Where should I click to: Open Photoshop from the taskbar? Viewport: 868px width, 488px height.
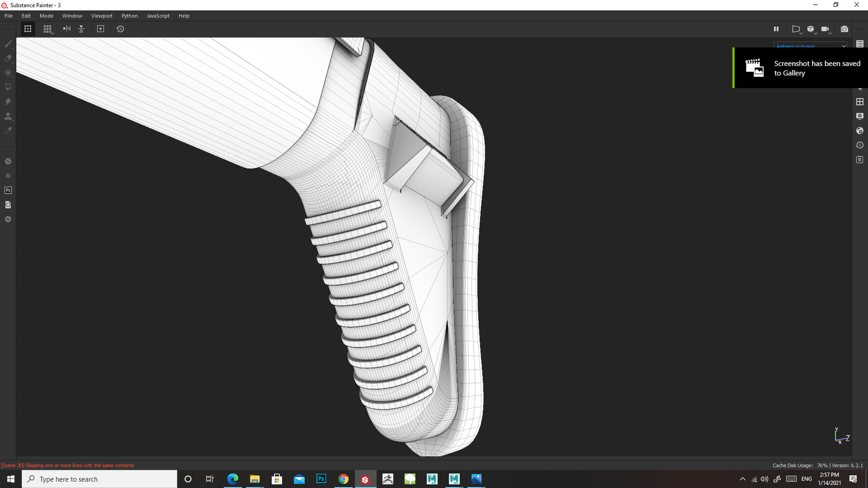[x=321, y=479]
